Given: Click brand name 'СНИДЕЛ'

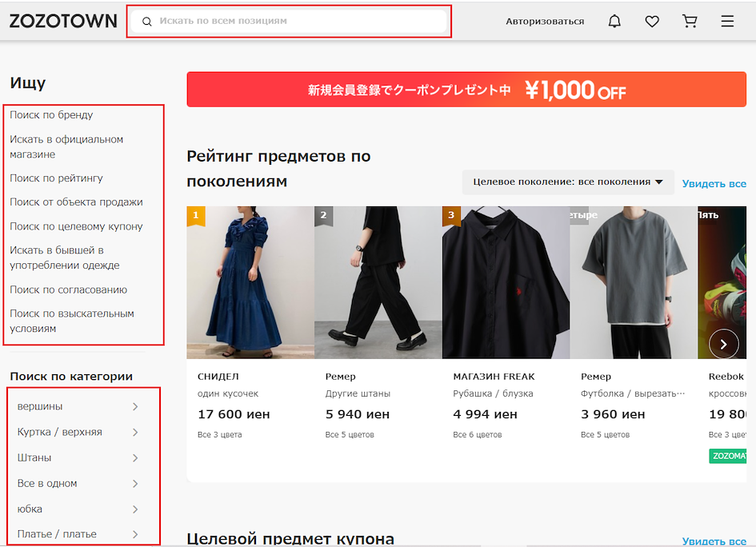Looking at the screenshot, I should tap(218, 377).
